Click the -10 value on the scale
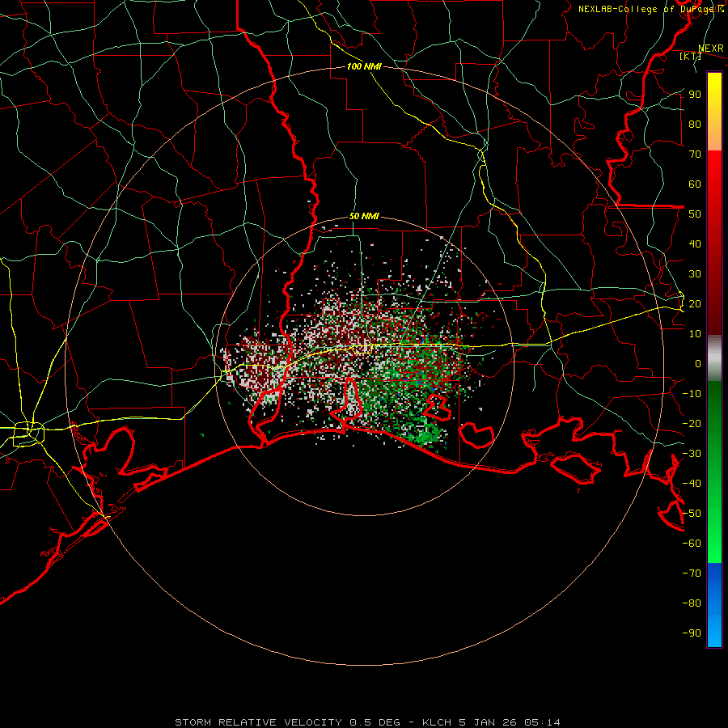This screenshot has height=728, width=728. pos(692,394)
